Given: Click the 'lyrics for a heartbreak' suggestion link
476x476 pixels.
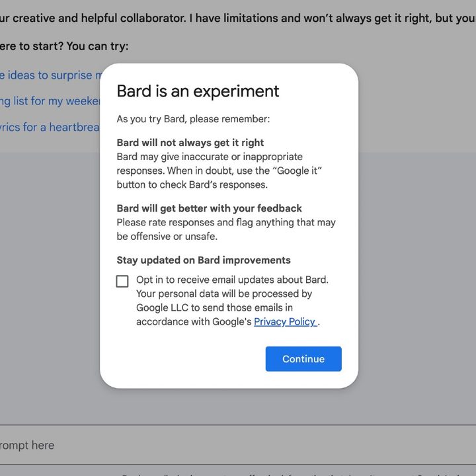Looking at the screenshot, I should tap(50, 127).
